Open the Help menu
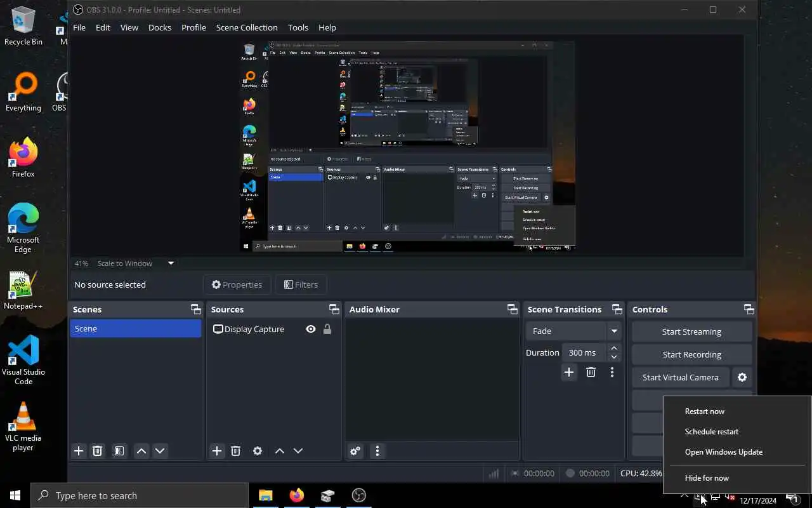812x508 pixels. pos(327,27)
